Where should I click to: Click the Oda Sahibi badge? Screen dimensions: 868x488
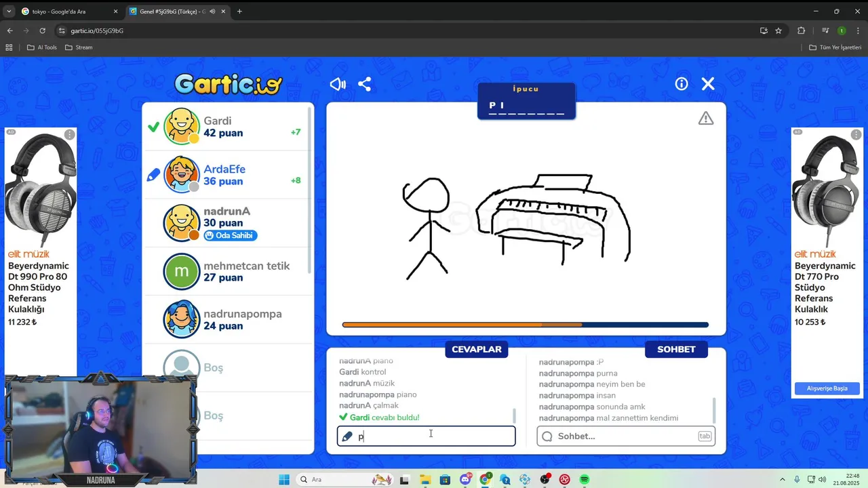(x=231, y=235)
